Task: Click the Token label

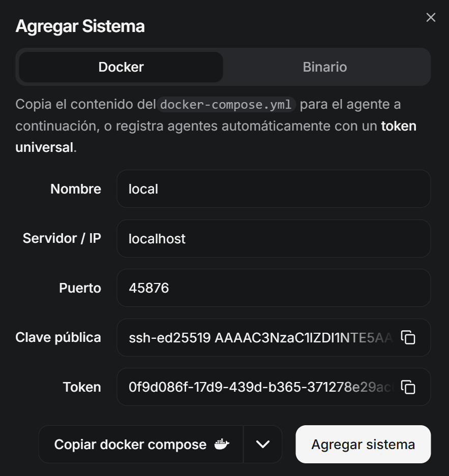Action: 82,387
